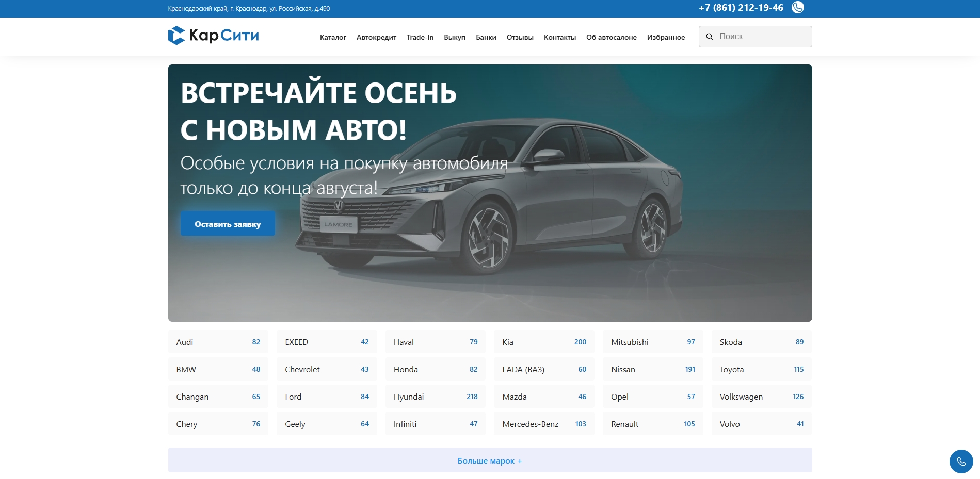This screenshot has width=980, height=479.
Task: Select Honda brand
Action: click(x=436, y=369)
